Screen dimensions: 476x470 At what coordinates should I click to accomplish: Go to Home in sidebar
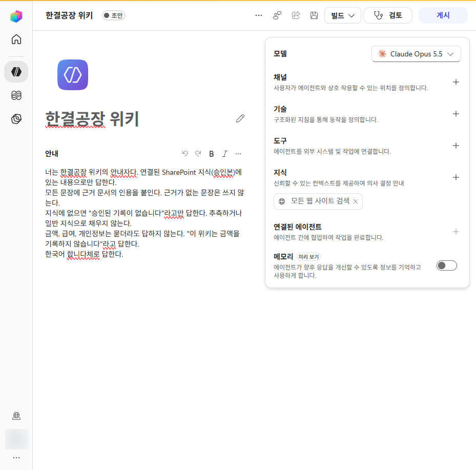[x=16, y=39]
